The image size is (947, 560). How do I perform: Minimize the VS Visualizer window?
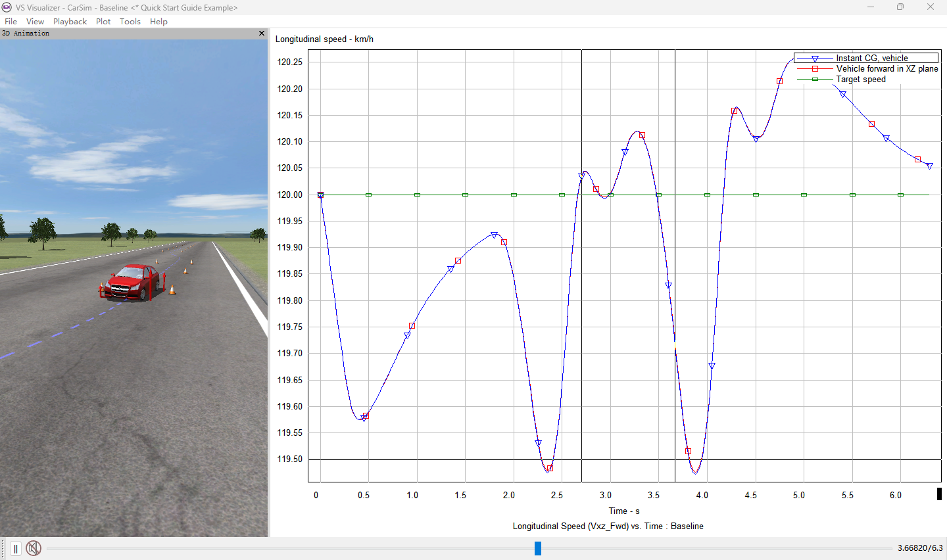(x=870, y=7)
